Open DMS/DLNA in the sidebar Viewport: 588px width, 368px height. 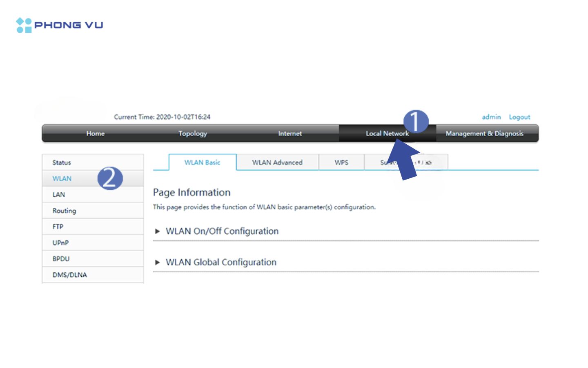(x=93, y=275)
